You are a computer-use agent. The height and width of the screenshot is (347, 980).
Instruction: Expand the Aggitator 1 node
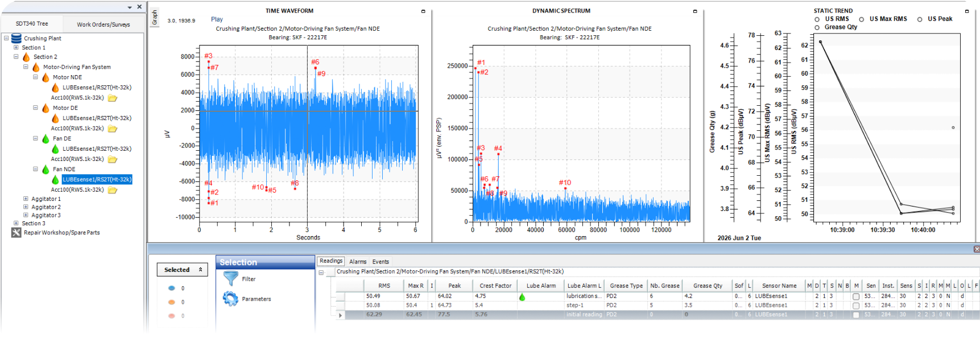pyautogui.click(x=26, y=199)
